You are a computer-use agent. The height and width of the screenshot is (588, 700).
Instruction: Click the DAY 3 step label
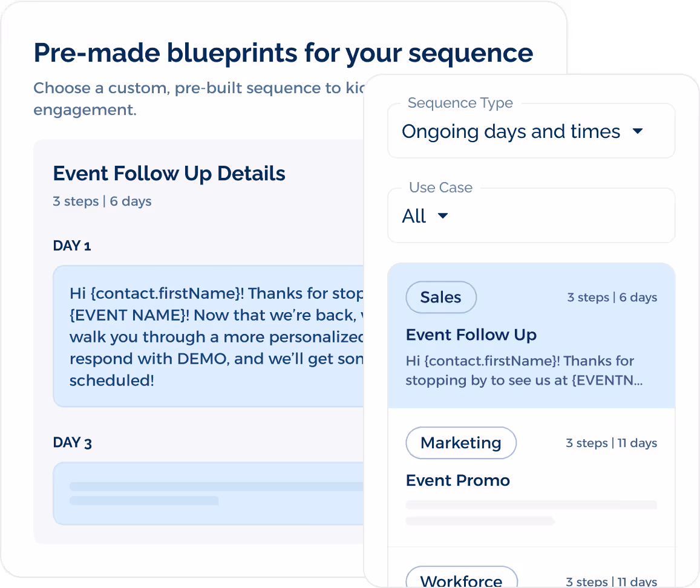71,442
